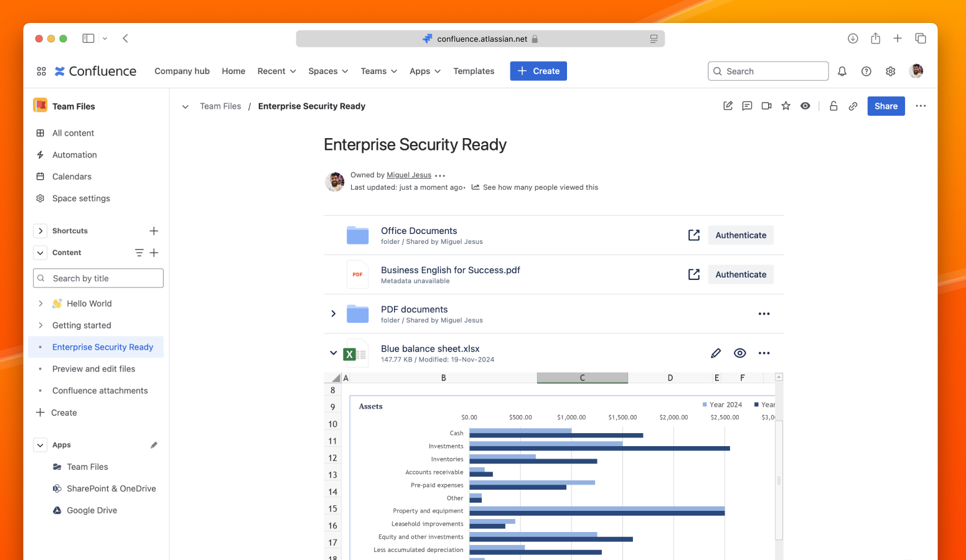Add a new shortcut
966x560 pixels.
tap(154, 231)
